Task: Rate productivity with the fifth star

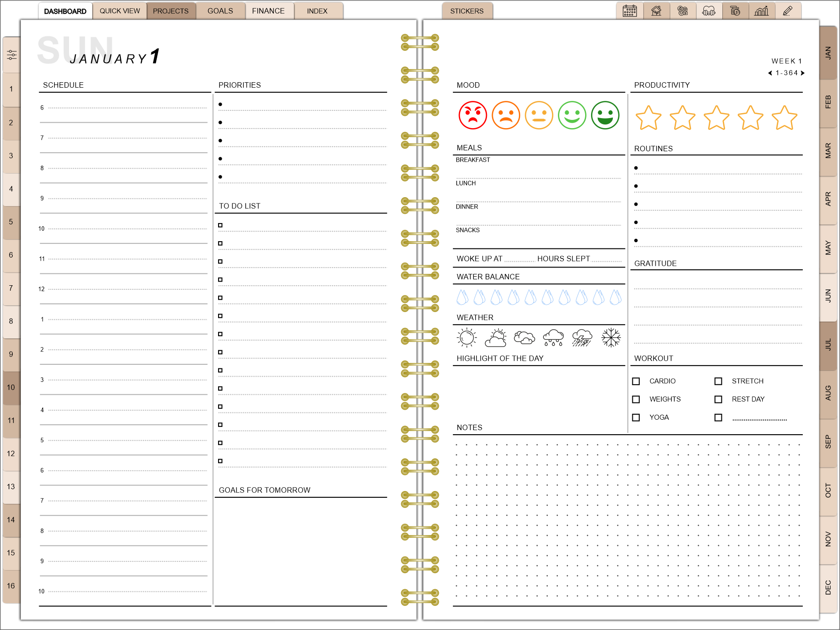Action: (x=784, y=118)
